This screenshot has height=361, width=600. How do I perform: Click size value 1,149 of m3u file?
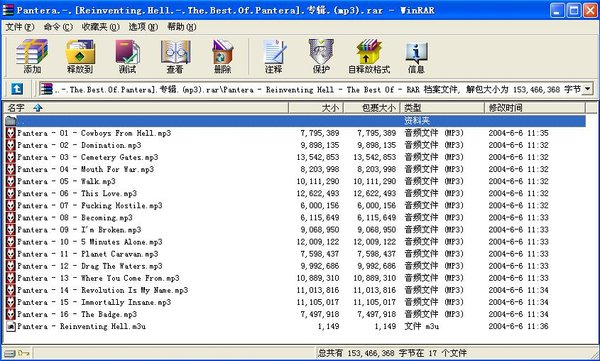tap(328, 326)
